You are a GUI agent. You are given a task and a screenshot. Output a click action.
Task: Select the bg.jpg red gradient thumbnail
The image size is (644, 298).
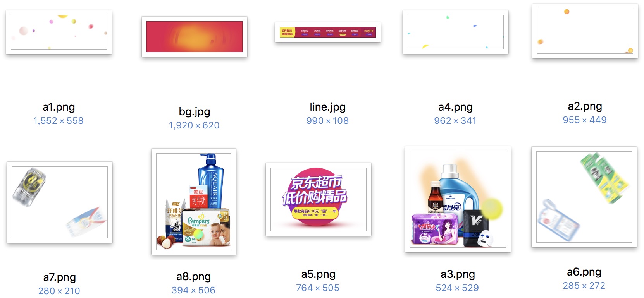195,37
